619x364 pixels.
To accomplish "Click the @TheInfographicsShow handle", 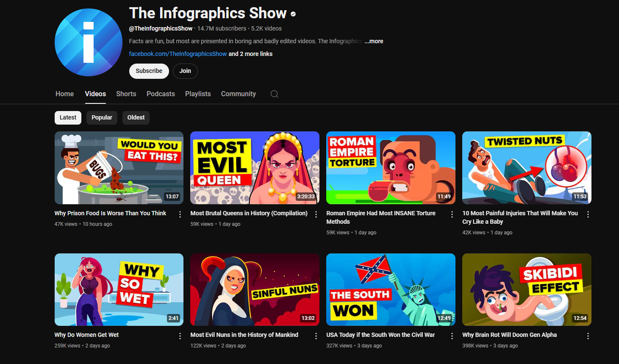I will pyautogui.click(x=161, y=28).
